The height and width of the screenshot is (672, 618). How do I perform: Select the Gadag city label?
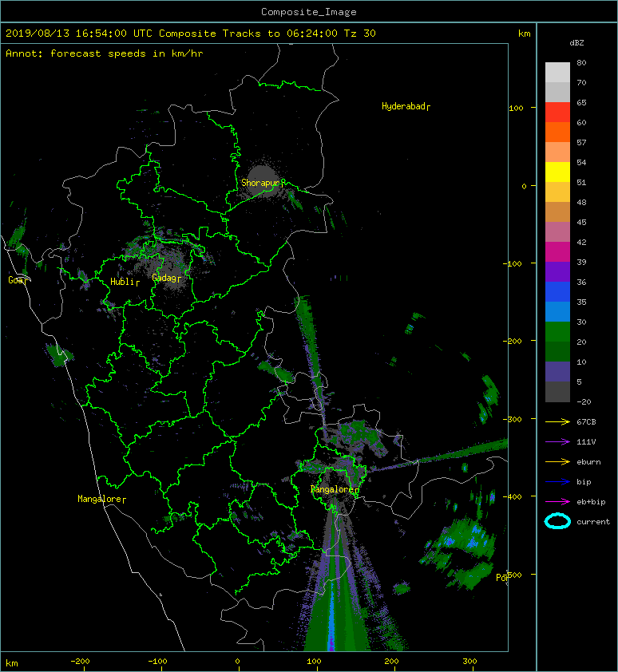point(166,279)
